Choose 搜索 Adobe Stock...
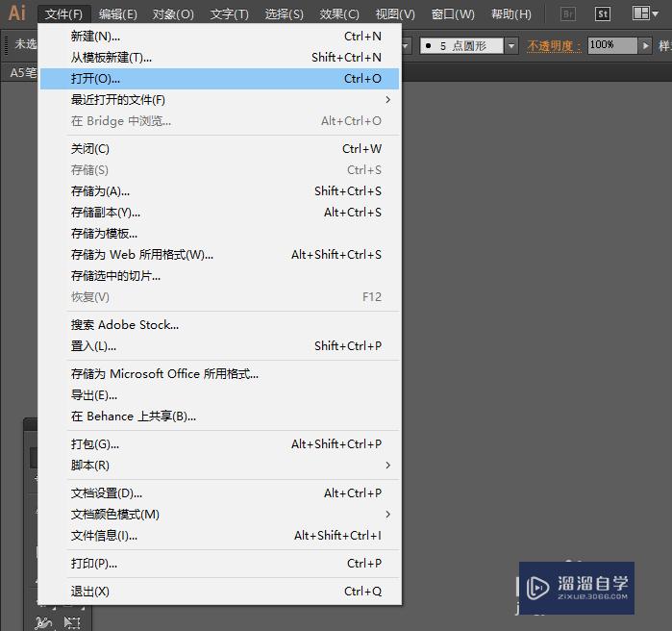This screenshot has height=631, width=672. pyautogui.click(x=219, y=325)
